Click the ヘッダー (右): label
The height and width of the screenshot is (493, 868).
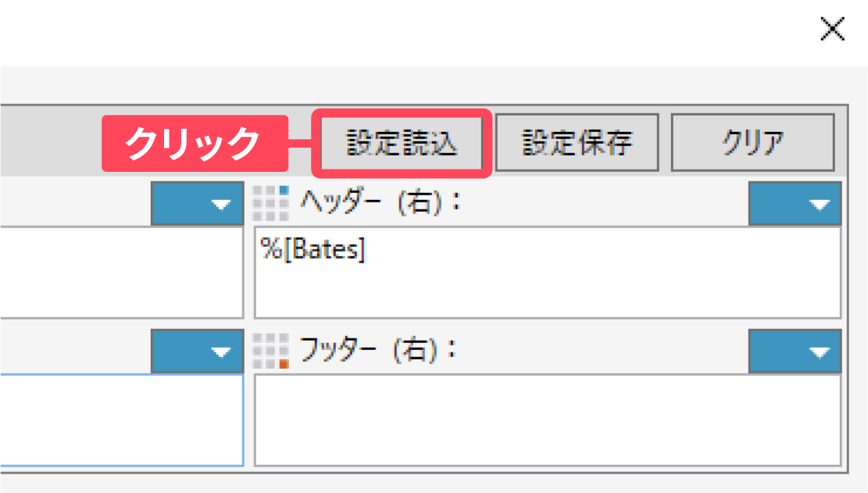click(x=380, y=203)
